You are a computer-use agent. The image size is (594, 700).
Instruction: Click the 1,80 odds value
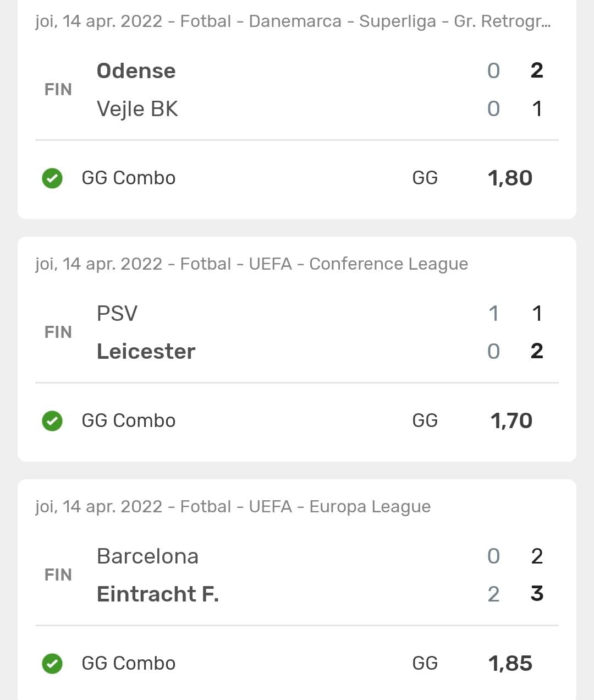[x=510, y=178]
